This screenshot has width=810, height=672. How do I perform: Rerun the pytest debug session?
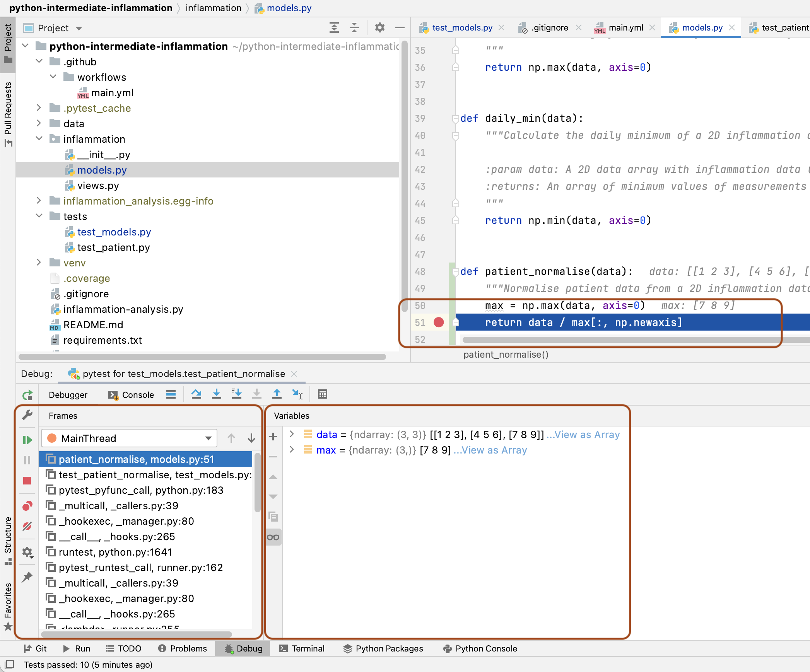click(x=27, y=395)
